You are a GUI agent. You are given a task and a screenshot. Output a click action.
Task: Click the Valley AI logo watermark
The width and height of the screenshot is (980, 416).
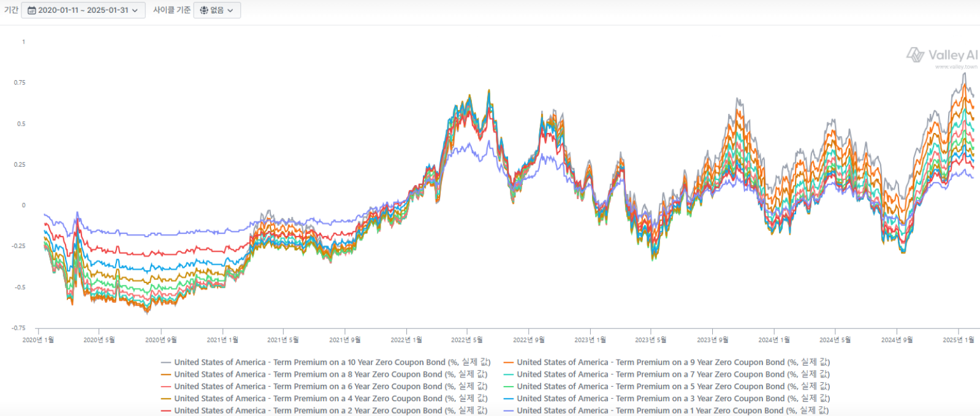(x=941, y=55)
